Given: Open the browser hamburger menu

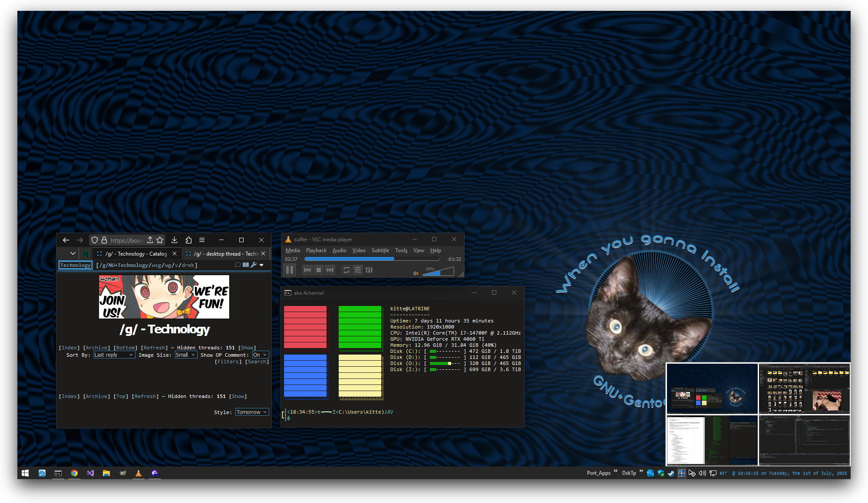Looking at the screenshot, I should (202, 240).
